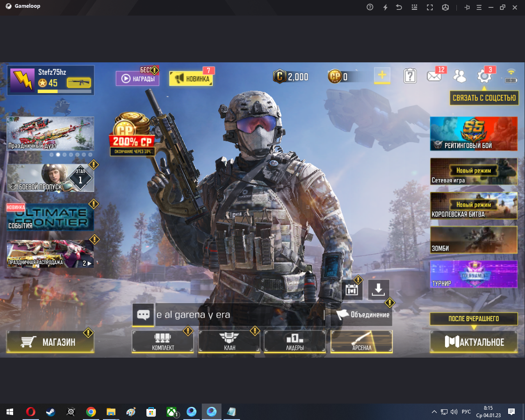Toggle Gameloop fullscreen icon
This screenshot has width=525, height=420.
(430, 7)
